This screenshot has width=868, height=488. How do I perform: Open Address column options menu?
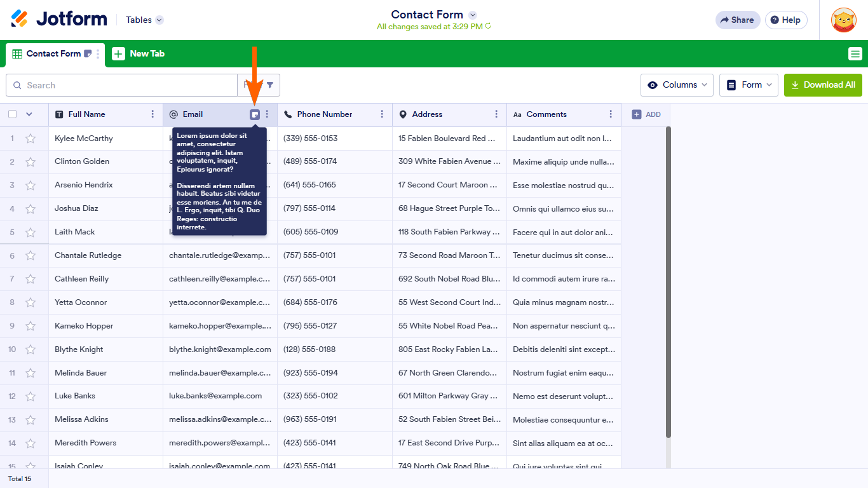click(496, 114)
